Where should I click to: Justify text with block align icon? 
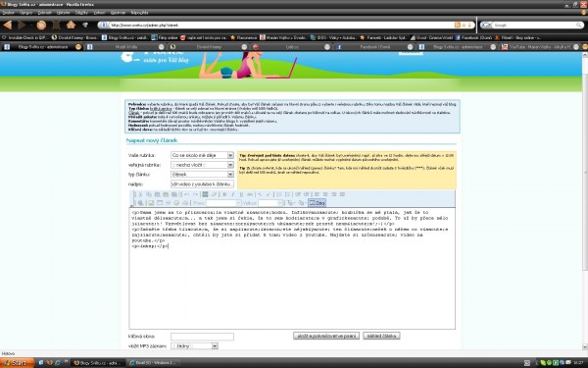pos(342,194)
